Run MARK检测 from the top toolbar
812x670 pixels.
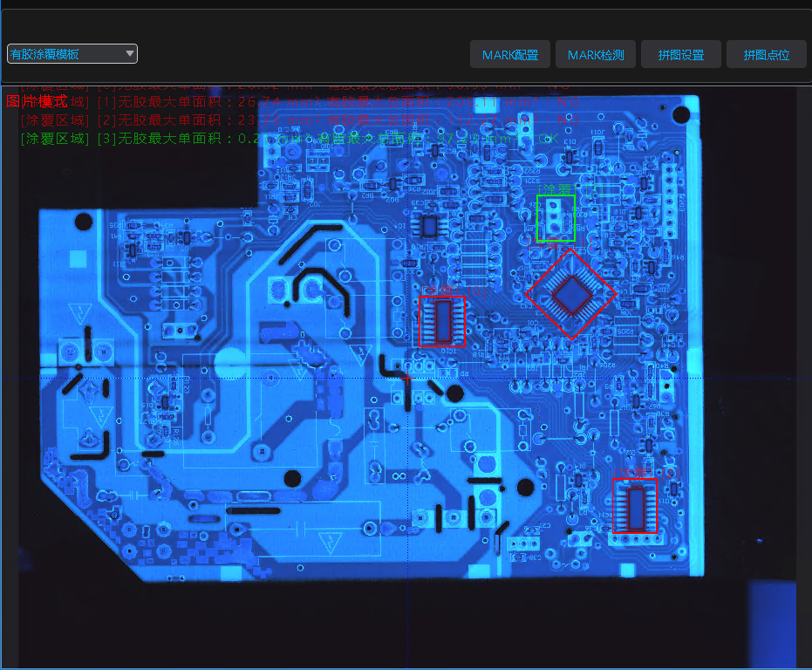tap(596, 55)
